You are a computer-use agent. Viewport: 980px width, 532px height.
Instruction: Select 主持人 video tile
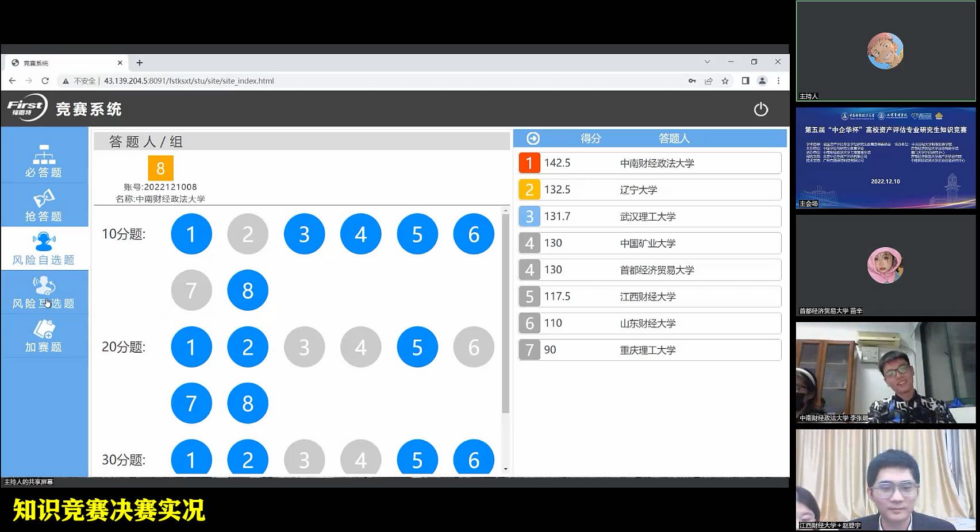(886, 51)
